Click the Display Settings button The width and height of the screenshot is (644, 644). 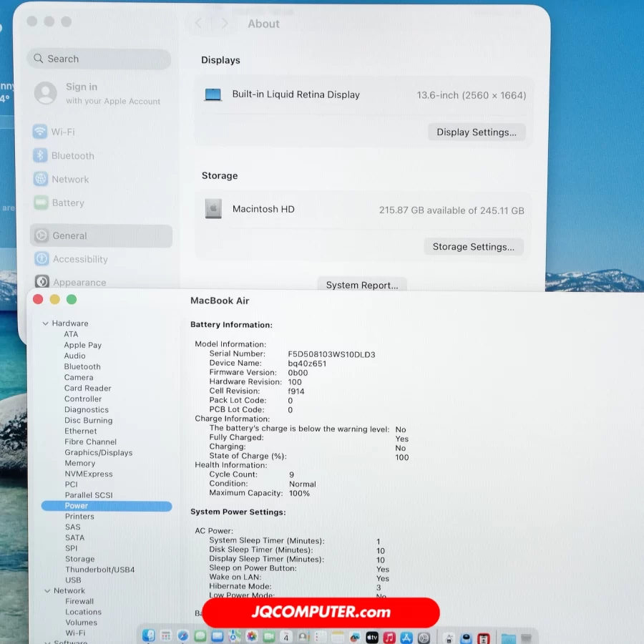pos(477,132)
